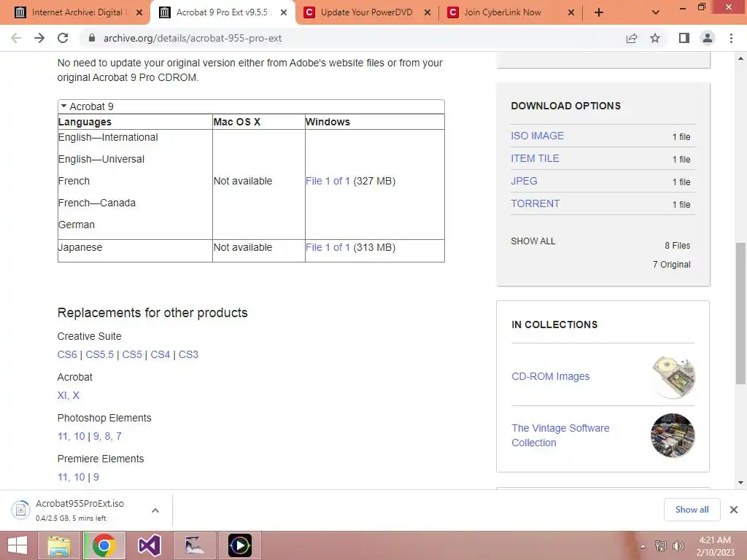Expand the download item options chevron

[x=155, y=510]
